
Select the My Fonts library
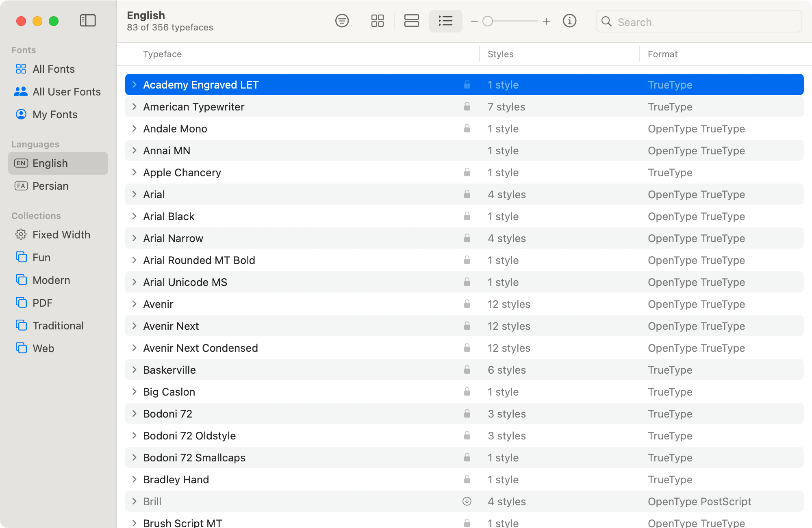tap(55, 115)
